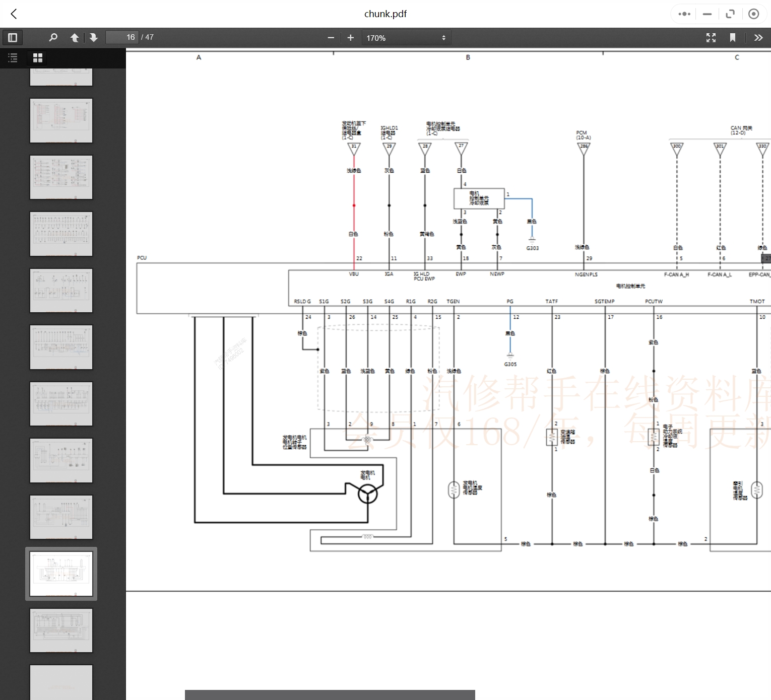Zoom out with the minus button

pyautogui.click(x=331, y=38)
